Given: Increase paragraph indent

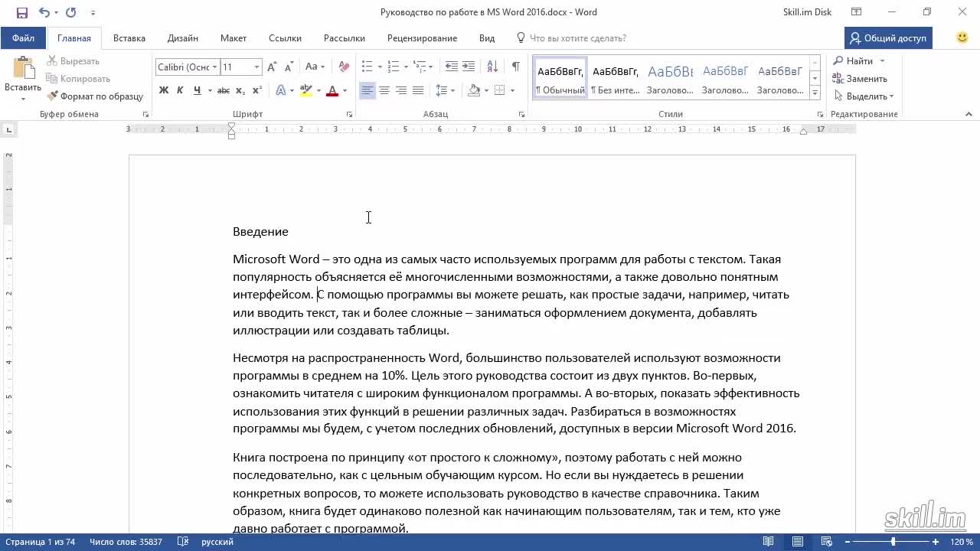Looking at the screenshot, I should [469, 67].
